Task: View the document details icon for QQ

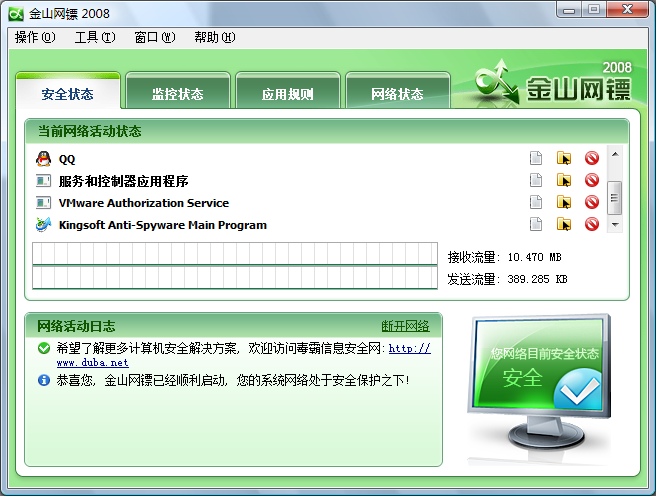Action: 536,158
